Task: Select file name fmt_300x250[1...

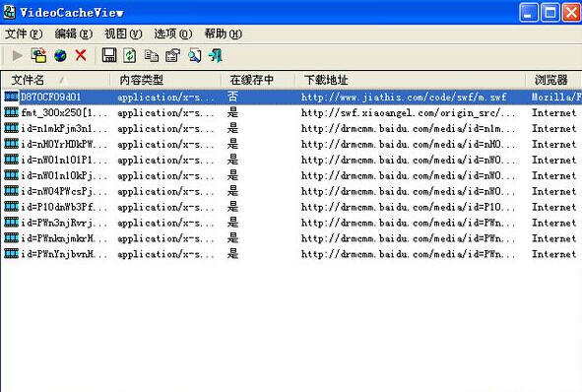Action: (x=64, y=113)
